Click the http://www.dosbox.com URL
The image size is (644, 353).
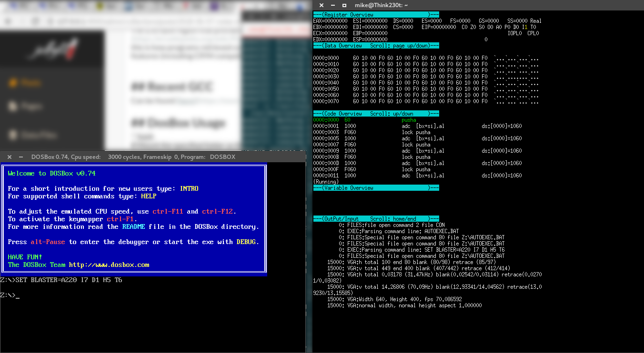(109, 265)
